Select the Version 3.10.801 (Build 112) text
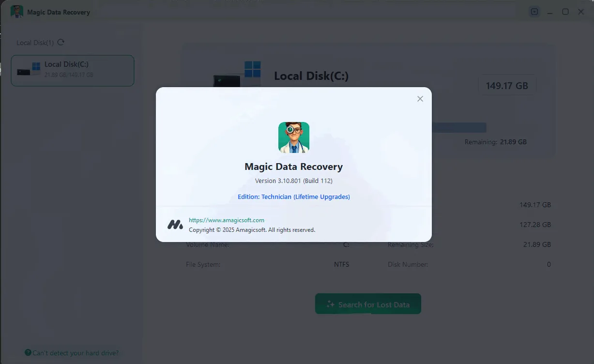 pyautogui.click(x=294, y=181)
